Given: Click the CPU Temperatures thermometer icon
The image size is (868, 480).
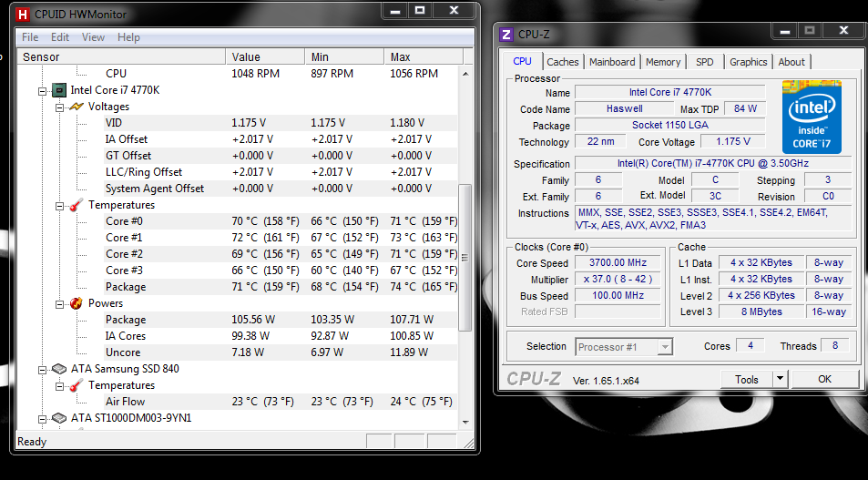Looking at the screenshot, I should pos(77,205).
